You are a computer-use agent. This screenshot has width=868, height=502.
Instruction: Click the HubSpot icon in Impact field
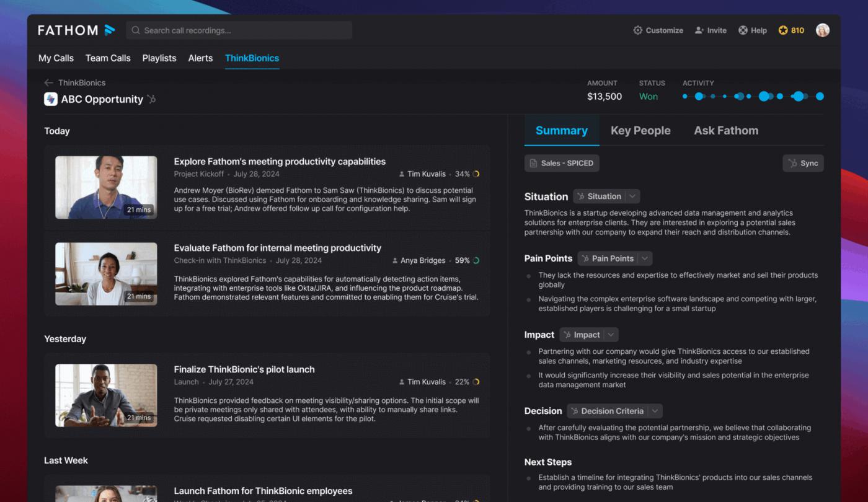[567, 335]
